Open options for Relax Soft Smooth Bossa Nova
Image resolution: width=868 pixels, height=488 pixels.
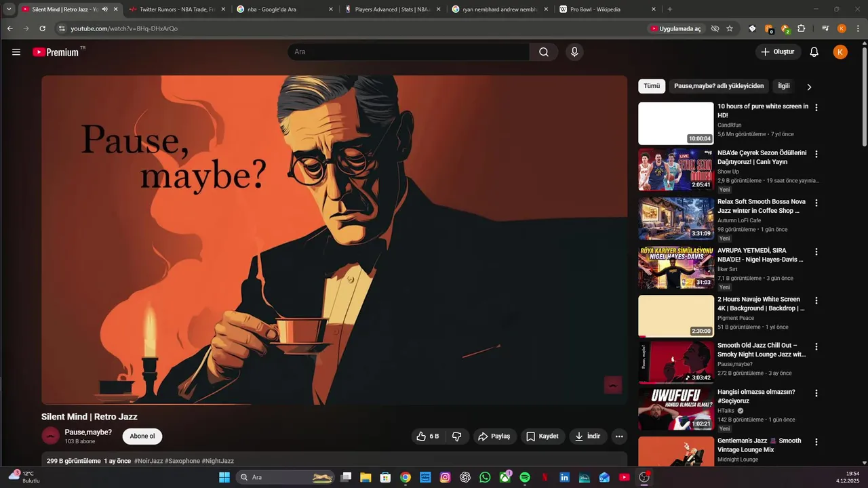[x=816, y=203]
